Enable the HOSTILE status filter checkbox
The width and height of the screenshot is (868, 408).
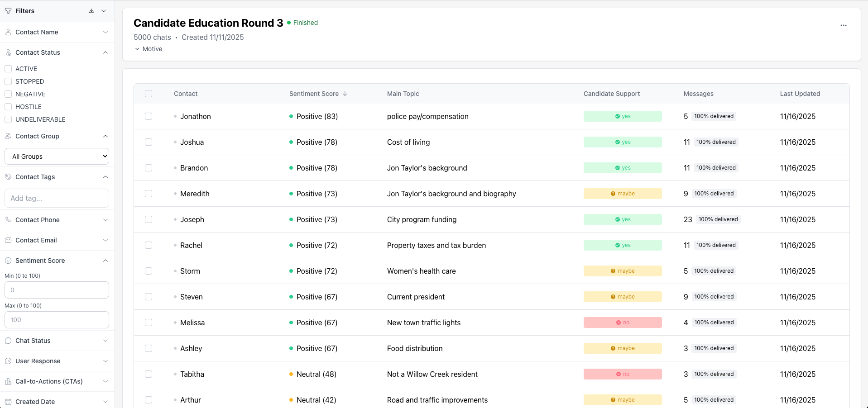(8, 107)
